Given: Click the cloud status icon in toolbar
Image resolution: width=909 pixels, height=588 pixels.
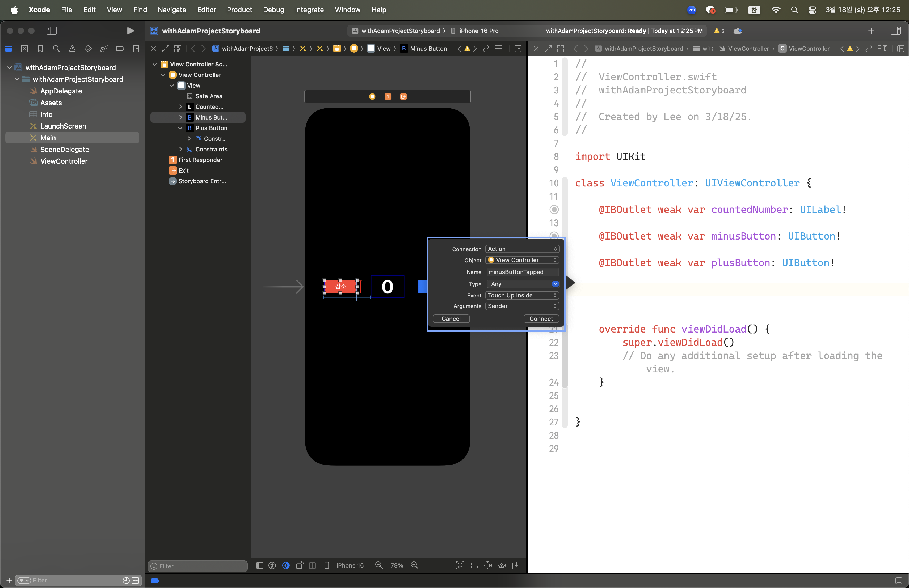Looking at the screenshot, I should click(738, 31).
